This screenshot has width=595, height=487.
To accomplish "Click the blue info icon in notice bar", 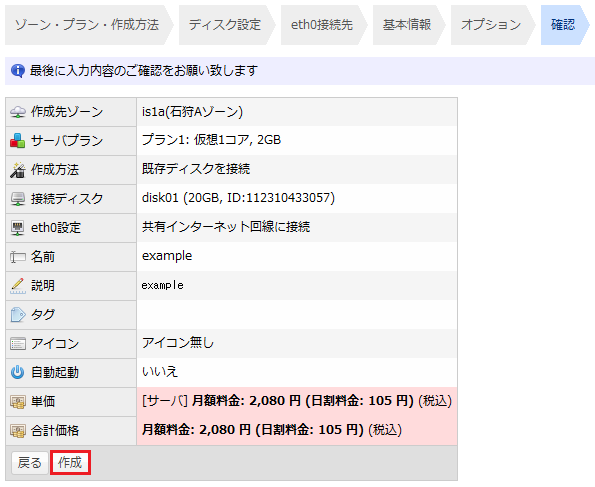I will [x=18, y=71].
